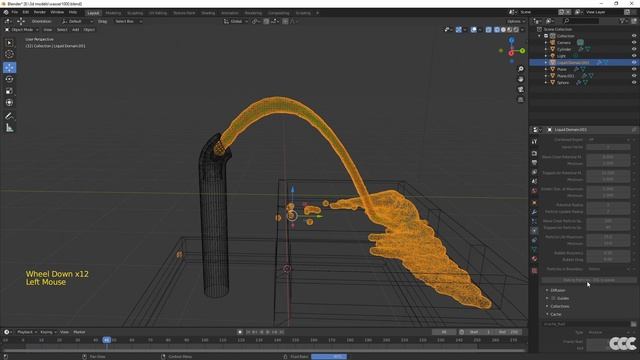Open the Object Mode dropdown
640x360 pixels.
click(22, 29)
